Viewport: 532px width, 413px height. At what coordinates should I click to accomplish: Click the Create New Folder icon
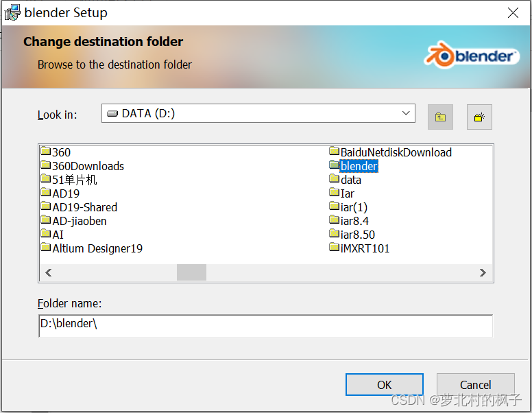tap(479, 117)
